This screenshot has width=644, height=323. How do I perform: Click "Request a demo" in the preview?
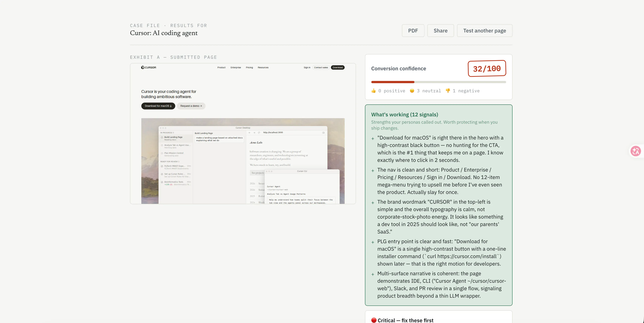[x=191, y=106]
